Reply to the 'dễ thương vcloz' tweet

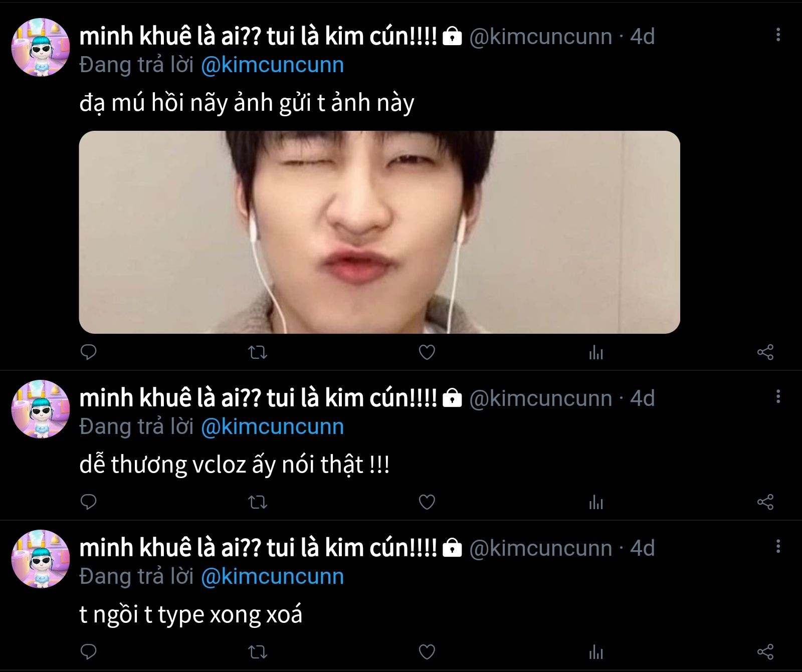[x=89, y=502]
